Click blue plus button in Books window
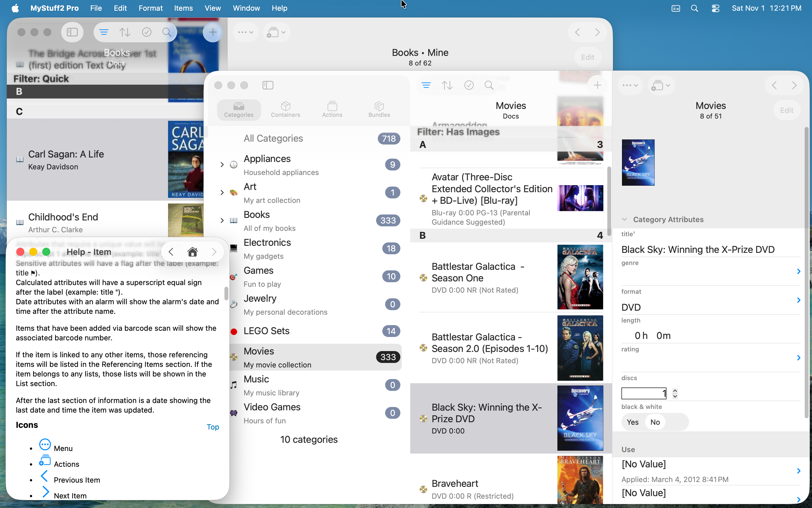The height and width of the screenshot is (508, 812). [213, 32]
